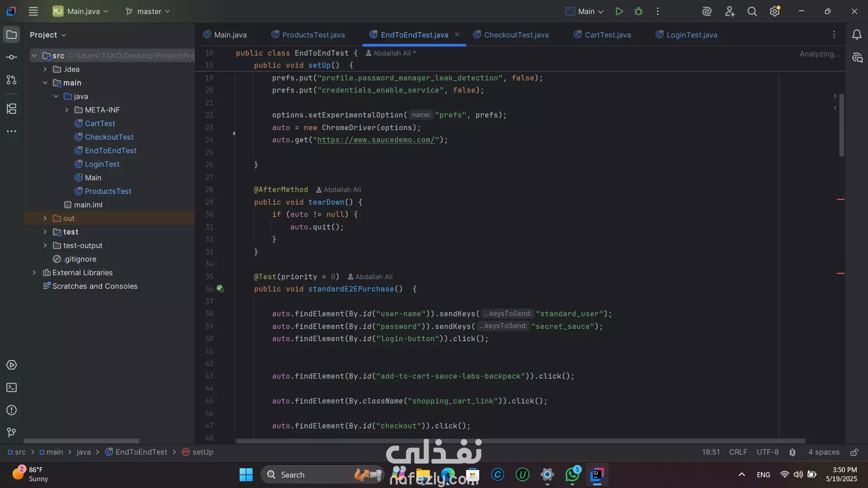The image size is (868, 488).
Task: Start Debug with the bug icon
Action: pyautogui.click(x=638, y=11)
